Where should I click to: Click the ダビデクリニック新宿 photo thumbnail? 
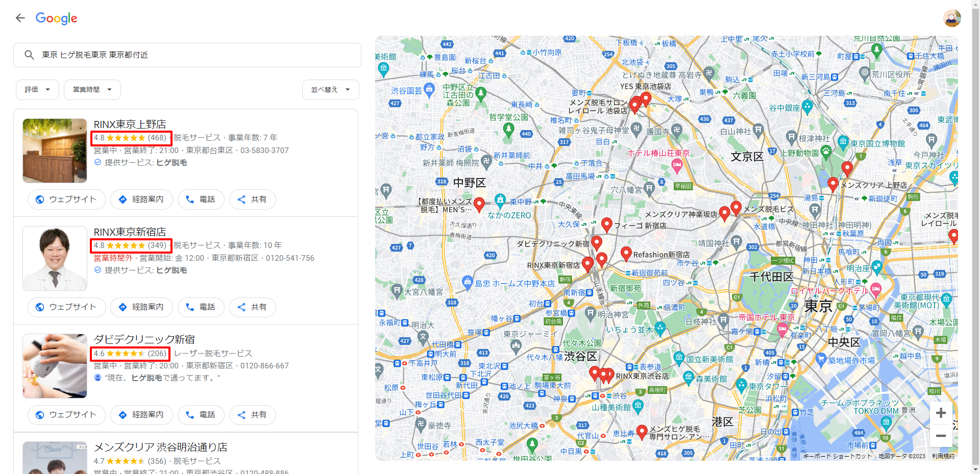[x=55, y=366]
